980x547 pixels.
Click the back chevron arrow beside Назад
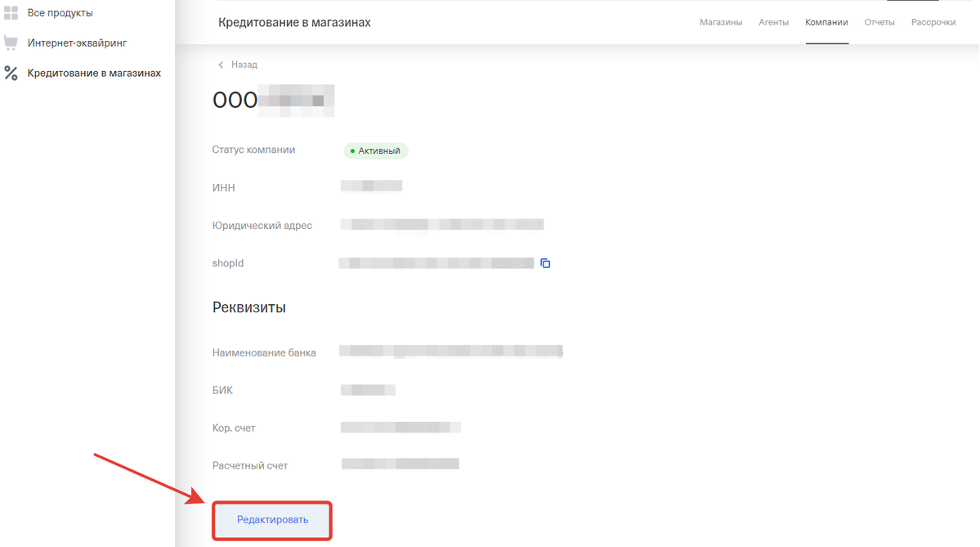coord(221,65)
